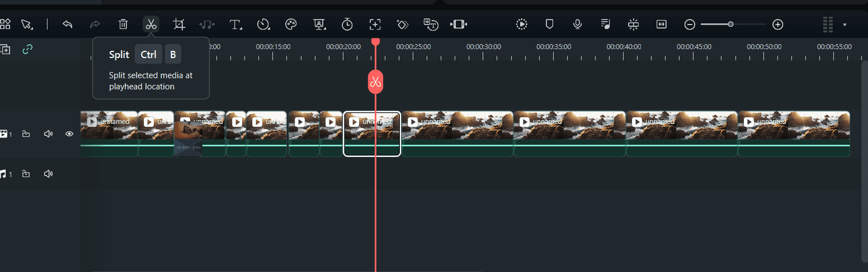
Task: Adjust the timeline zoom slider handle
Action: 730,24
